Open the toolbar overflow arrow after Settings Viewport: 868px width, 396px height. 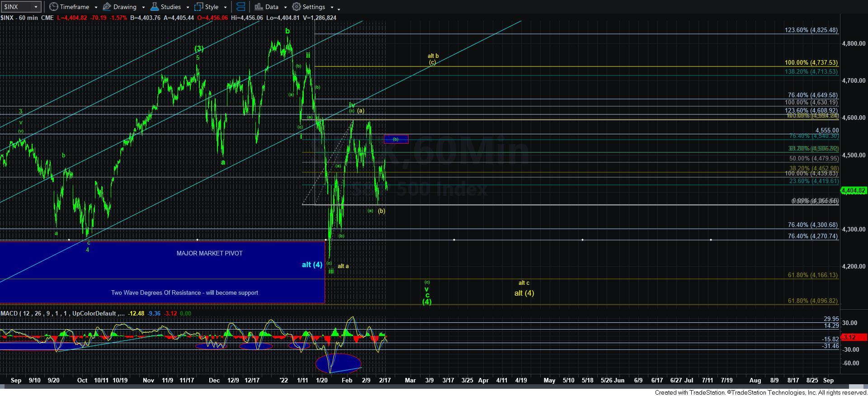pyautogui.click(x=339, y=8)
